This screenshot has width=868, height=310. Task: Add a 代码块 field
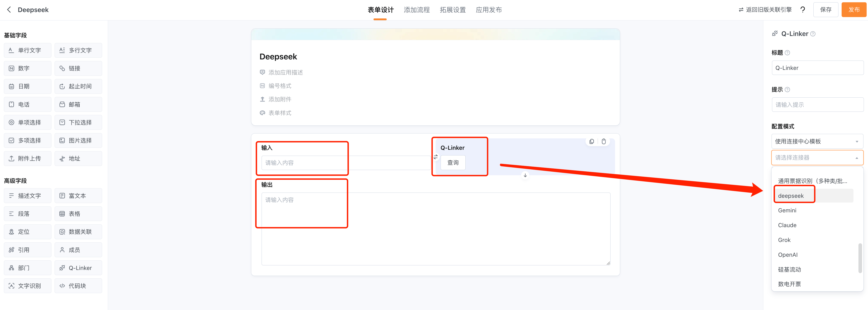tap(78, 286)
